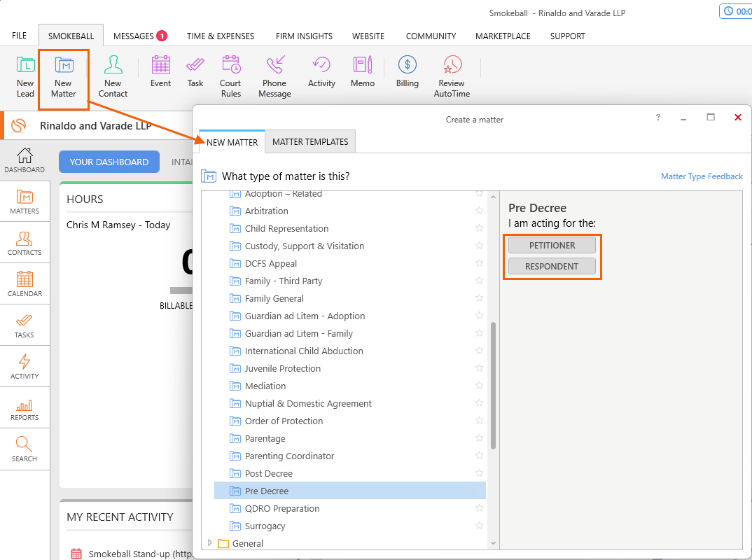Screen dimensions: 752x560
Task: Toggle favorite star for Parentage
Action: [x=479, y=438]
